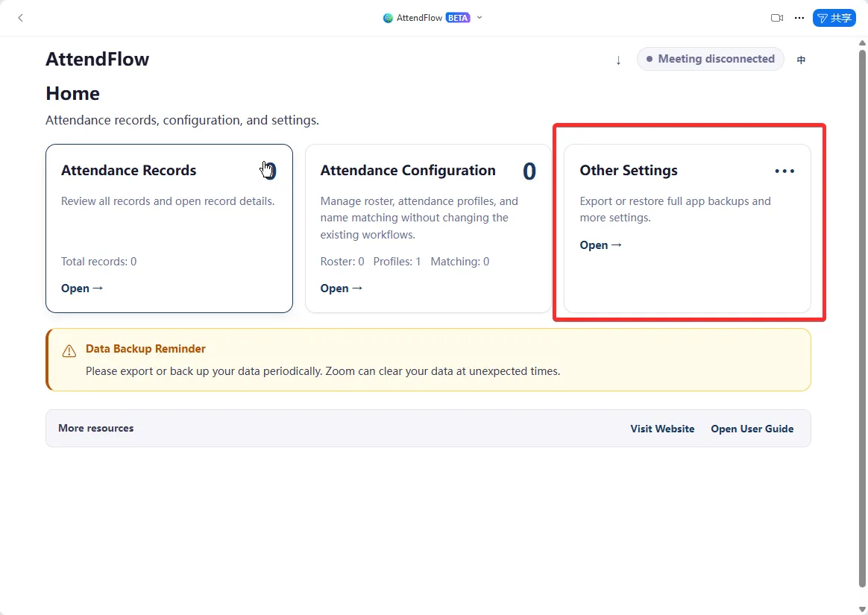The width and height of the screenshot is (868, 615).
Task: Open the Other Settings card link
Action: pyautogui.click(x=600, y=245)
